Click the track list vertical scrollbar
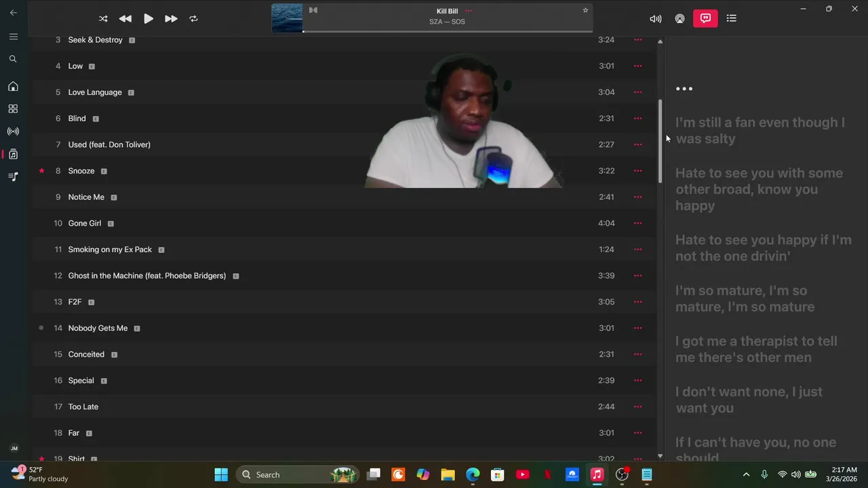The width and height of the screenshot is (868, 488). [660, 142]
